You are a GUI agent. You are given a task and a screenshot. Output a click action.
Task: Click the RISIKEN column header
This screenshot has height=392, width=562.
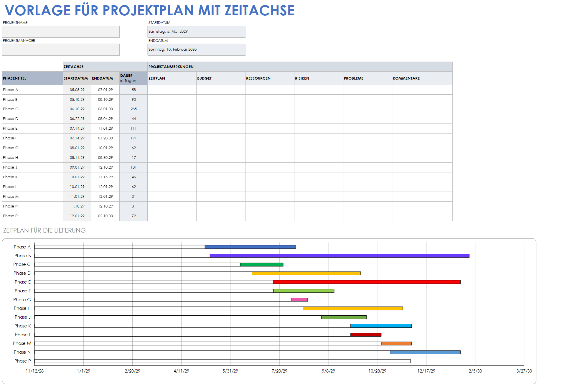[x=319, y=78]
